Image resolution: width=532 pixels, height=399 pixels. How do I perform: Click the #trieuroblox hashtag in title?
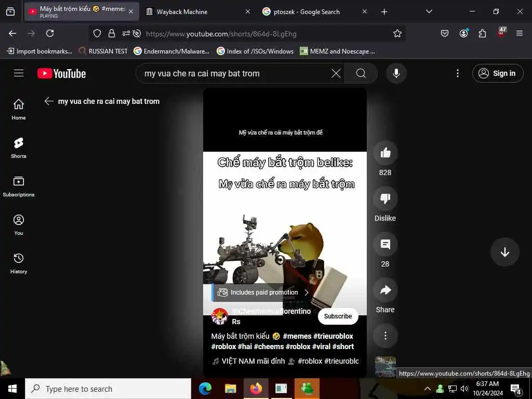[333, 336]
